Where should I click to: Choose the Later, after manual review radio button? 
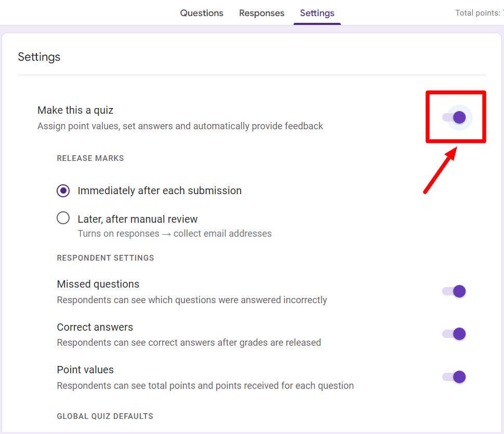[63, 218]
